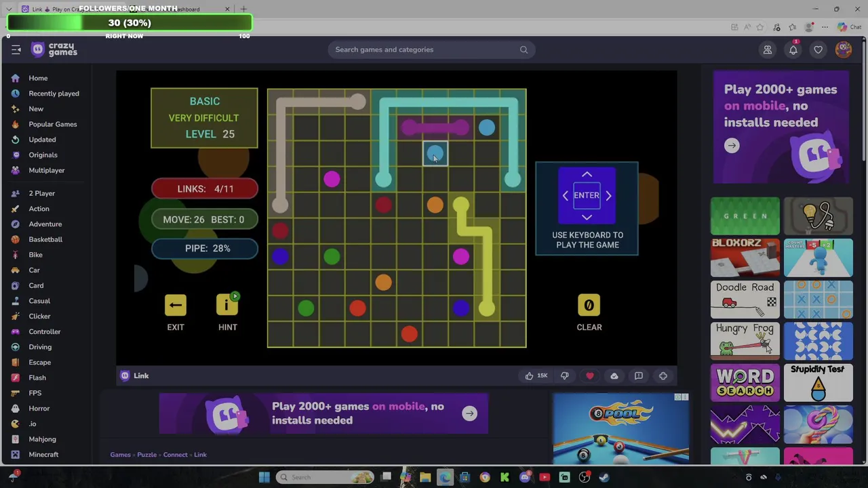Viewport: 868px width, 488px height.
Task: Click the Games breadcrumb link
Action: [x=120, y=455]
